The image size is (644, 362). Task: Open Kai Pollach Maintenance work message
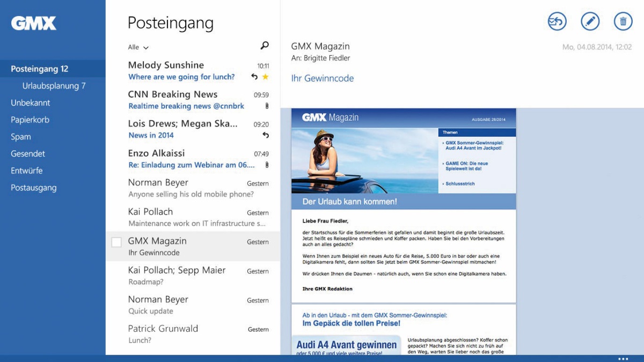click(x=193, y=217)
